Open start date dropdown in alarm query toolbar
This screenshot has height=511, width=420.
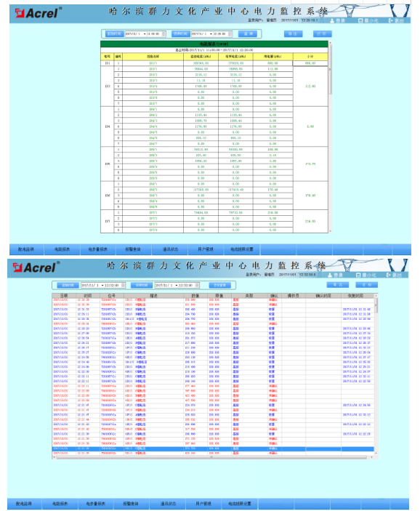102,285
